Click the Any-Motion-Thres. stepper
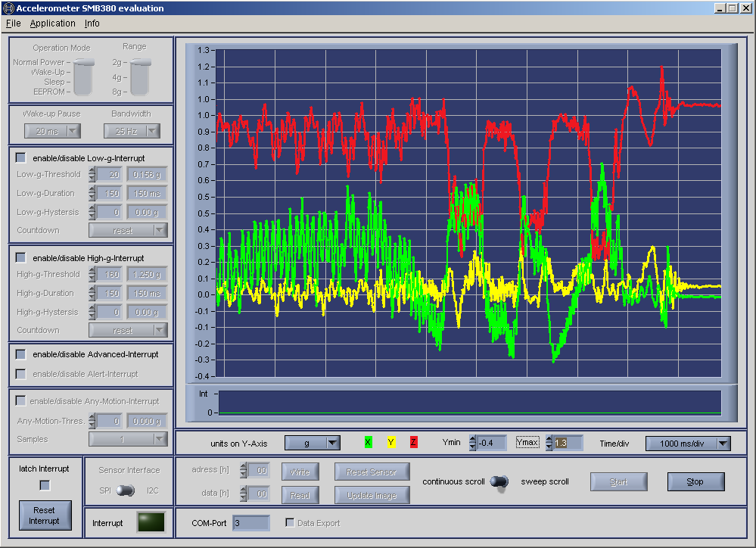The image size is (756, 548). coord(92,421)
